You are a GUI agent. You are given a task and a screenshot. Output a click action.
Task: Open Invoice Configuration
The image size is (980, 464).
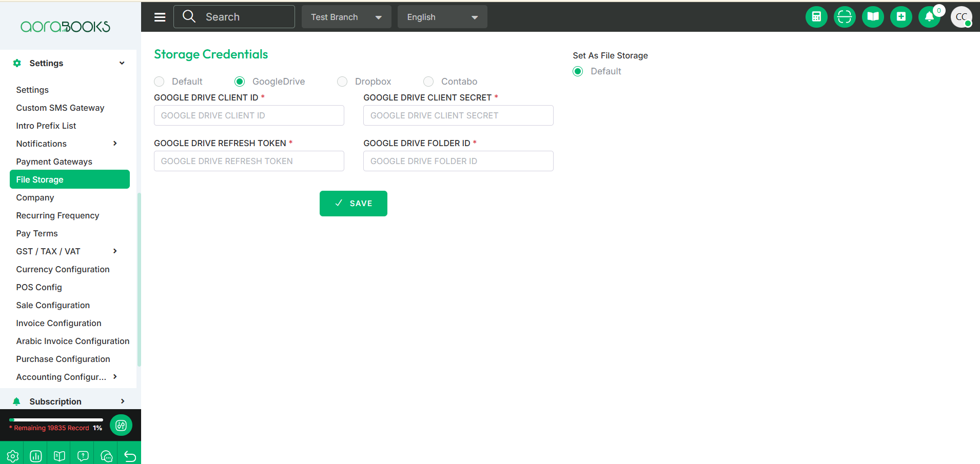click(58, 323)
